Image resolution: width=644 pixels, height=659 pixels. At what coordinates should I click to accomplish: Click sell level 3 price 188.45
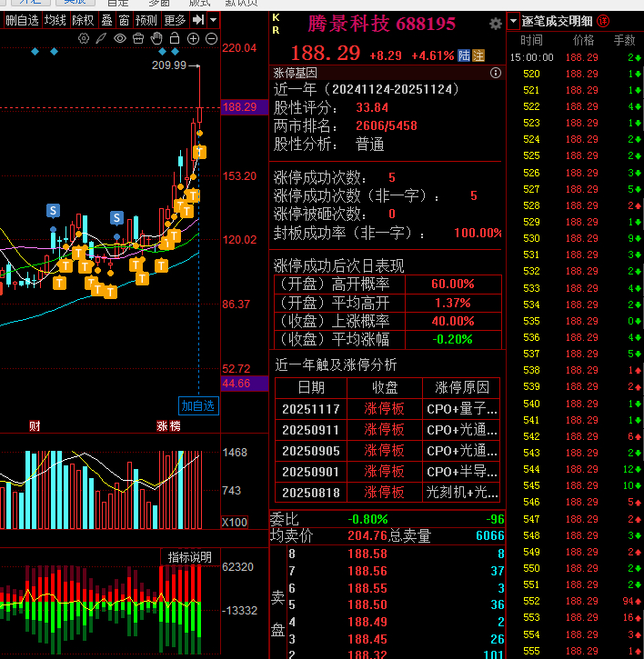[x=367, y=639]
